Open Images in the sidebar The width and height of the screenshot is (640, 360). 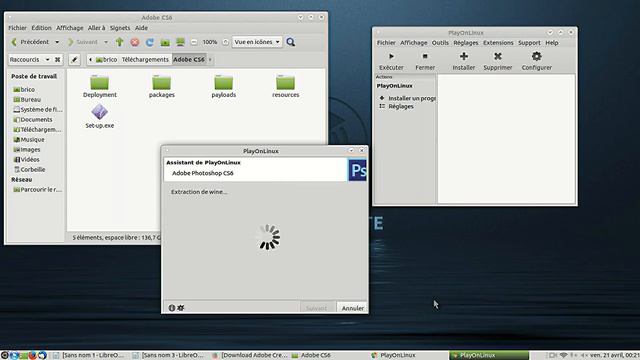click(27, 149)
